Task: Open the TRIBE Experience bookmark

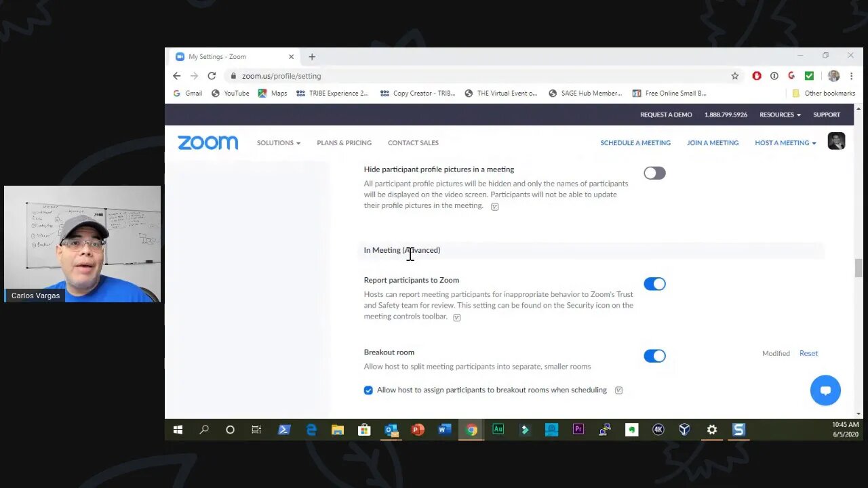Action: (x=332, y=94)
